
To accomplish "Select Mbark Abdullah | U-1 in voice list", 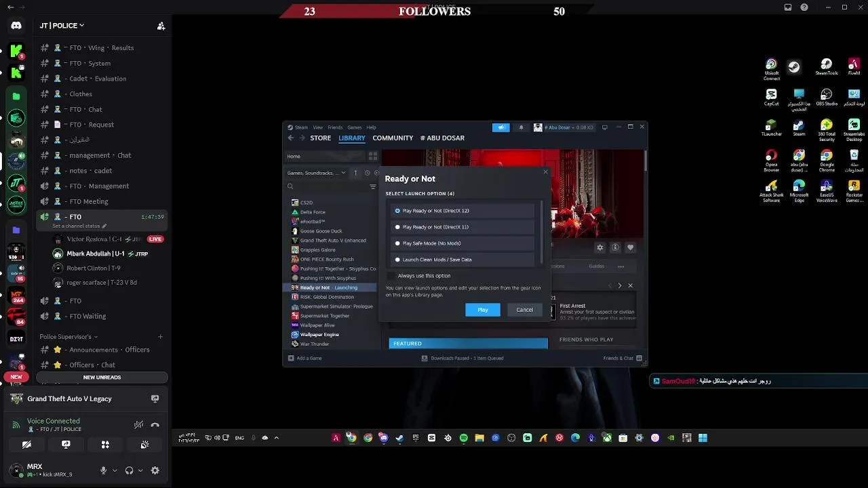I will point(108,253).
